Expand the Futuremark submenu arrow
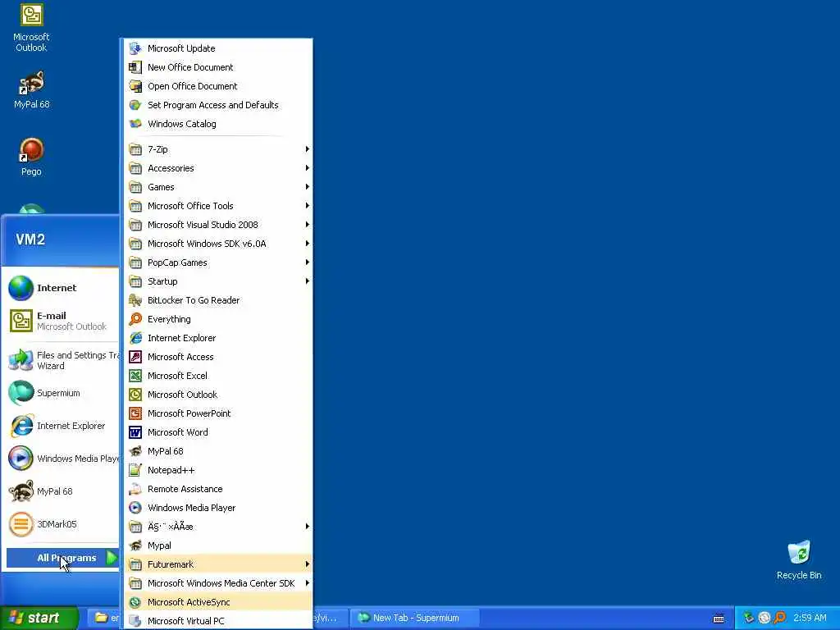 point(307,564)
